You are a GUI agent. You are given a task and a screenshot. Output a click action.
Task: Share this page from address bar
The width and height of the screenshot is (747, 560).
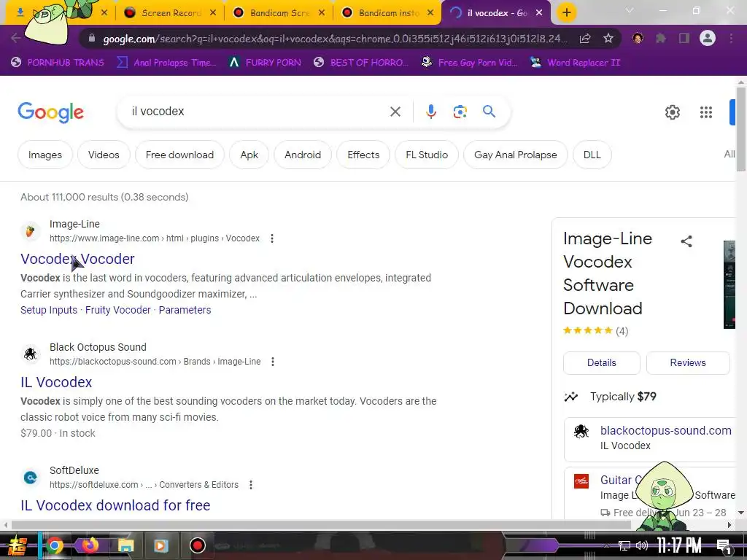[x=584, y=38]
